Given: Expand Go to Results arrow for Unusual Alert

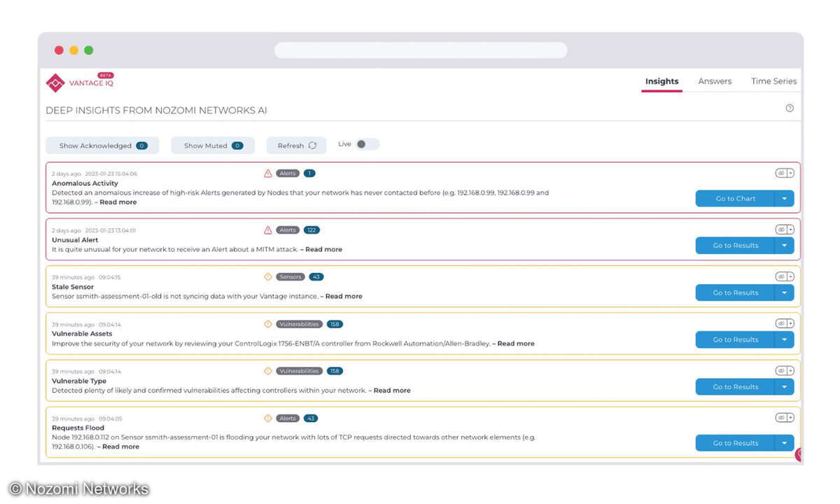Looking at the screenshot, I should (785, 246).
